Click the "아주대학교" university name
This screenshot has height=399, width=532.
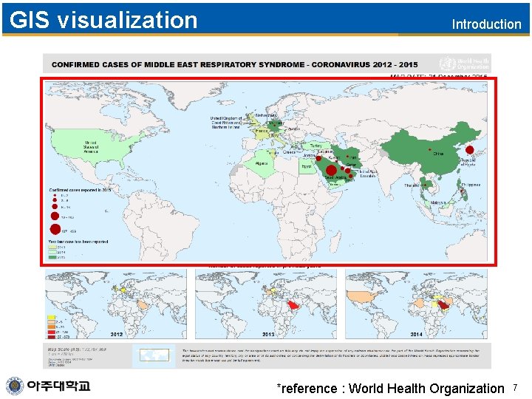tap(58, 386)
